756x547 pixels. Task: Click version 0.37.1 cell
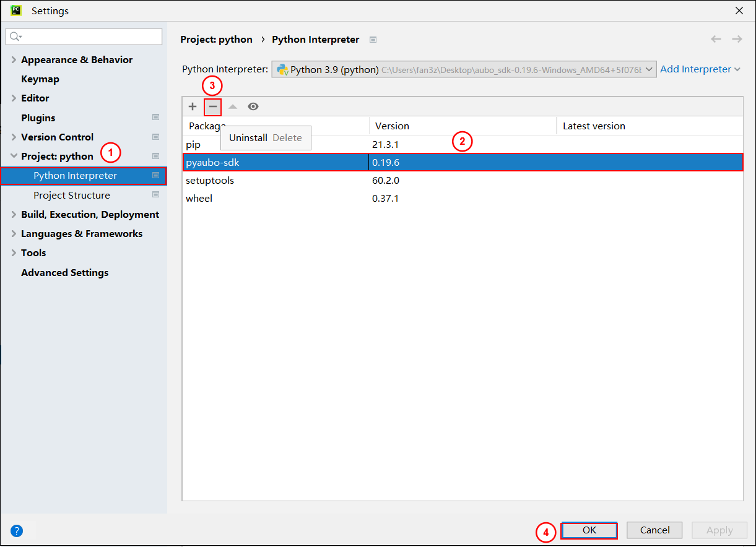[385, 199]
